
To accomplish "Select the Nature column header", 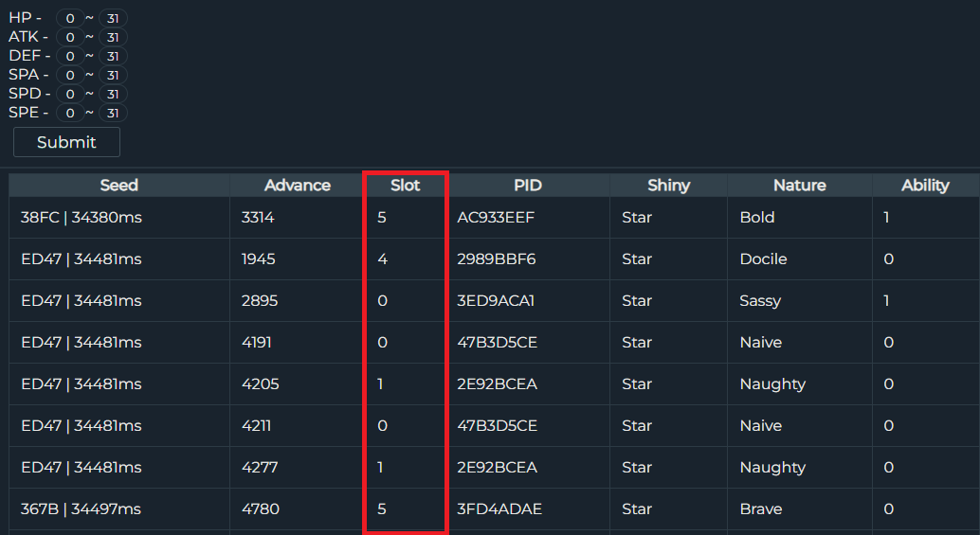I will tap(800, 186).
